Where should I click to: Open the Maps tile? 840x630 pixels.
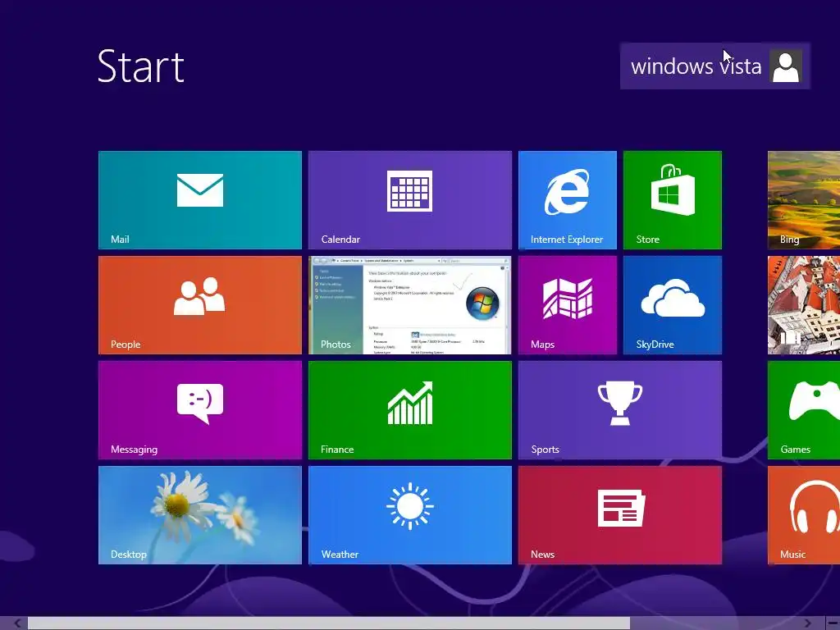568,305
